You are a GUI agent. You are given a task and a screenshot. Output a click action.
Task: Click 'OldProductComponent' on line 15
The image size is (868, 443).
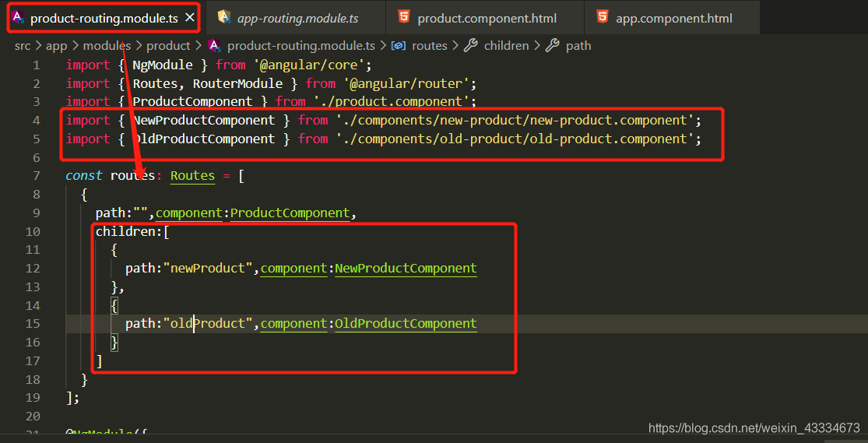(406, 323)
